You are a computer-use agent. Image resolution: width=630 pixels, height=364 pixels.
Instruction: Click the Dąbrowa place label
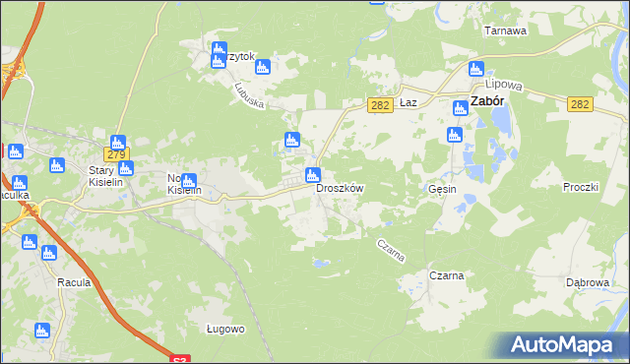pos(588,283)
